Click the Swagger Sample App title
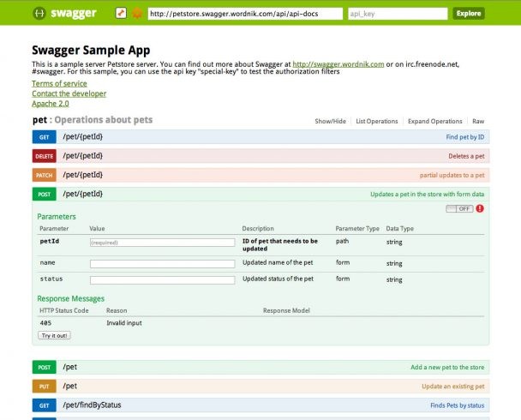The width and height of the screenshot is (521, 420). tap(91, 51)
